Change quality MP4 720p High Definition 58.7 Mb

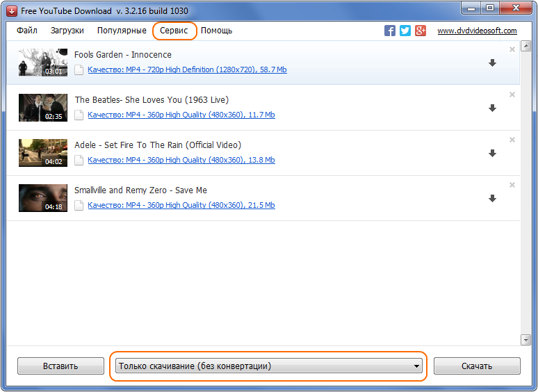tap(188, 70)
